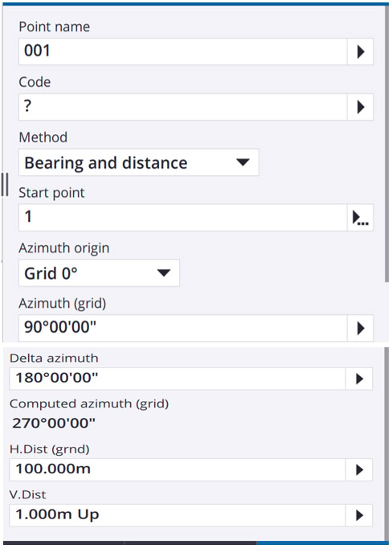Screen dimensions: 392x549
Task: Select the Point name field containing 001
Action: 182,51
